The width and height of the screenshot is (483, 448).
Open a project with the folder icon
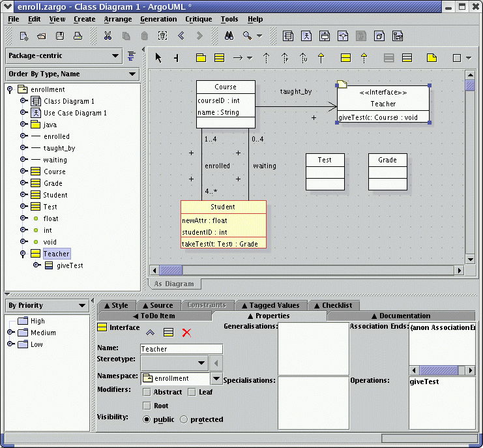pos(42,36)
